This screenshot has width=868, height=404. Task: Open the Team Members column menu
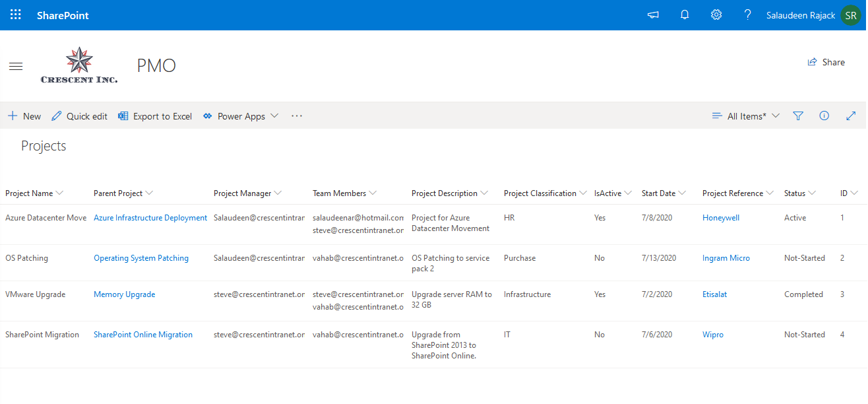point(345,193)
